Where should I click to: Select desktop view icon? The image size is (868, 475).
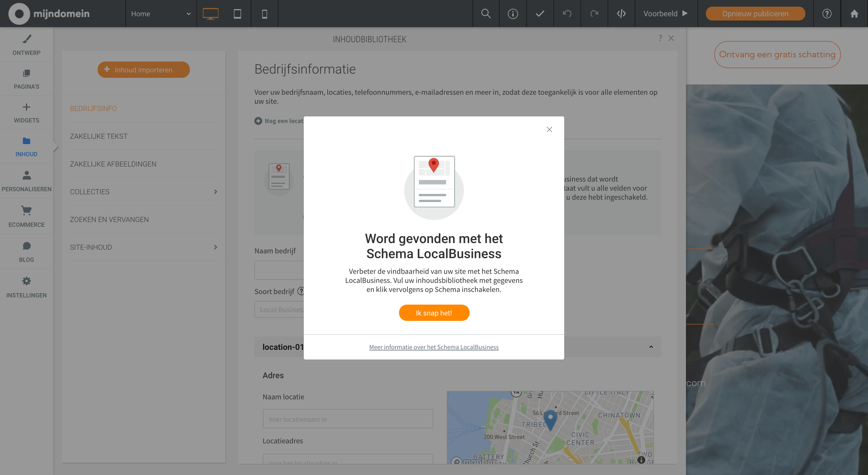(210, 14)
